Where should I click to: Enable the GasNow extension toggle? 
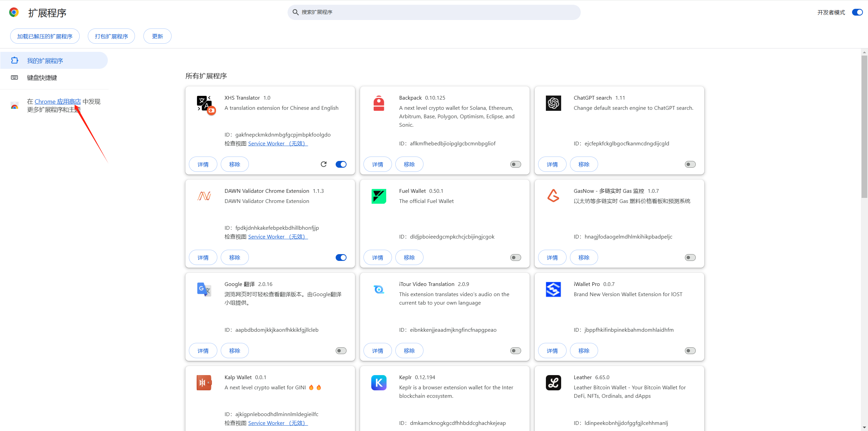click(x=690, y=258)
